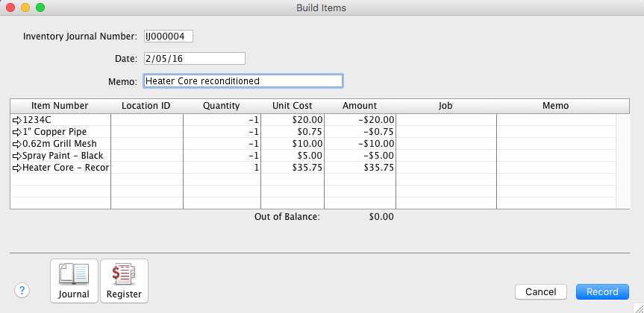Click arrow icon beside item 1234C

(17, 119)
